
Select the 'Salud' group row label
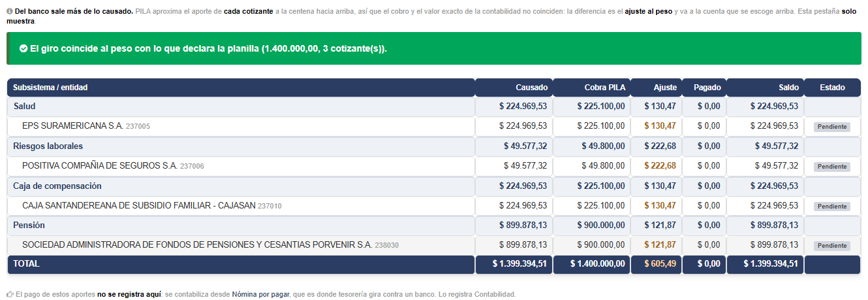[x=24, y=106]
